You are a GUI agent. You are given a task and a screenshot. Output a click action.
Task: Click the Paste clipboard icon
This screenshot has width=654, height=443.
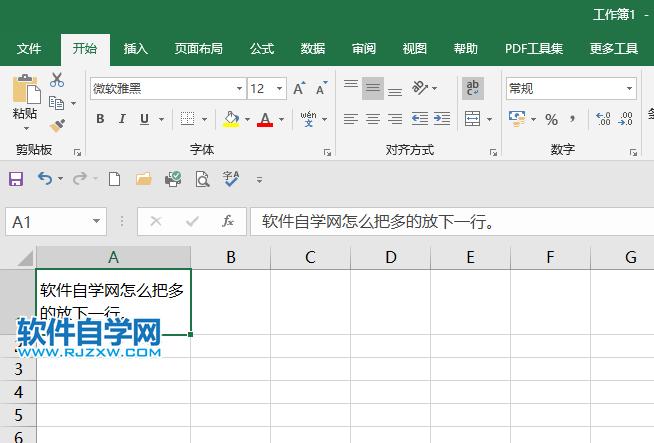(26, 89)
